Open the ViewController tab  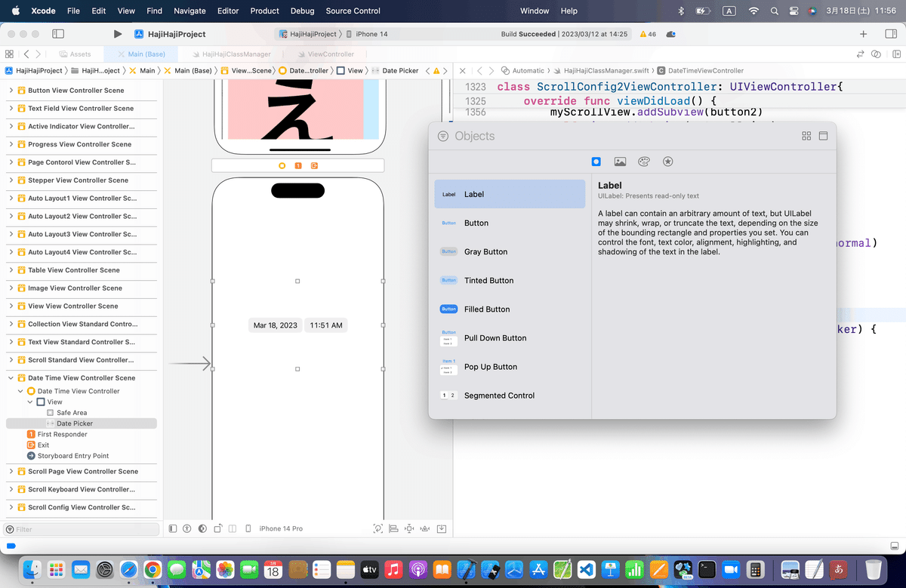point(325,54)
